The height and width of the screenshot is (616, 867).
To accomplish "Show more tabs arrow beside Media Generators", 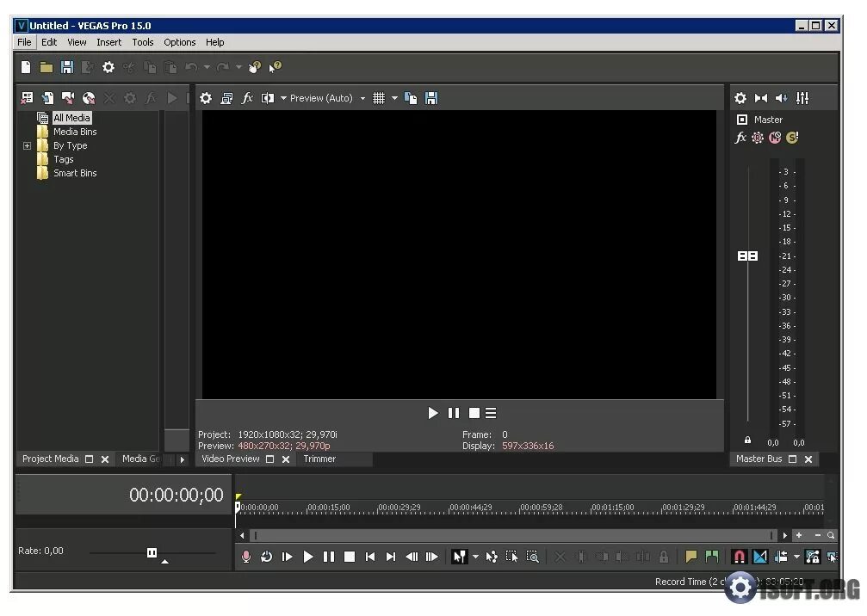I will (182, 459).
